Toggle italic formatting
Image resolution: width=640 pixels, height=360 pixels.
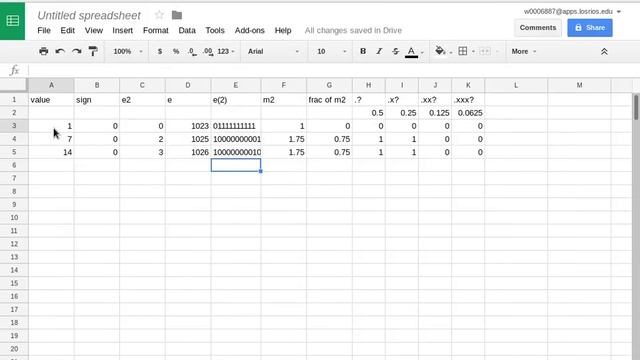379,51
